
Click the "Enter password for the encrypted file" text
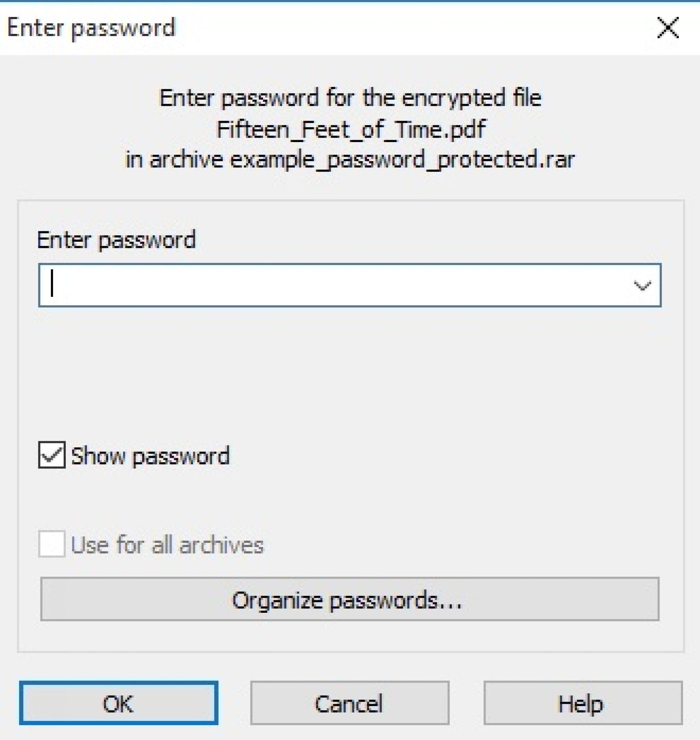[x=350, y=99]
